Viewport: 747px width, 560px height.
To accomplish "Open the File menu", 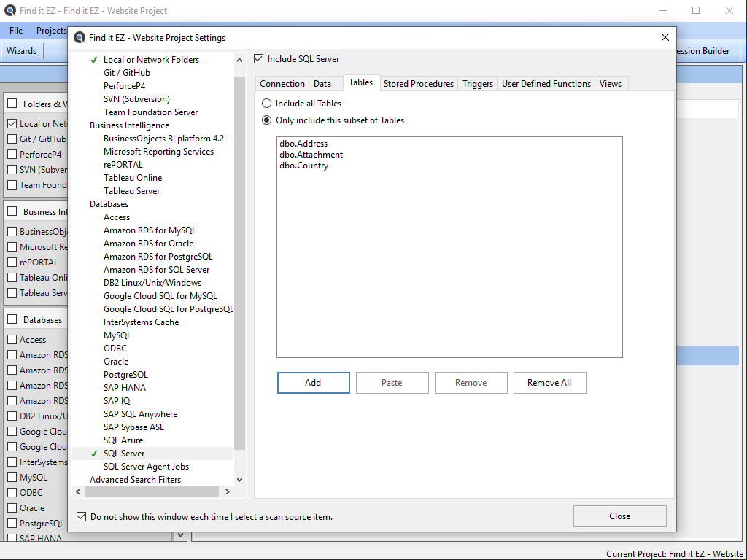I will [16, 31].
